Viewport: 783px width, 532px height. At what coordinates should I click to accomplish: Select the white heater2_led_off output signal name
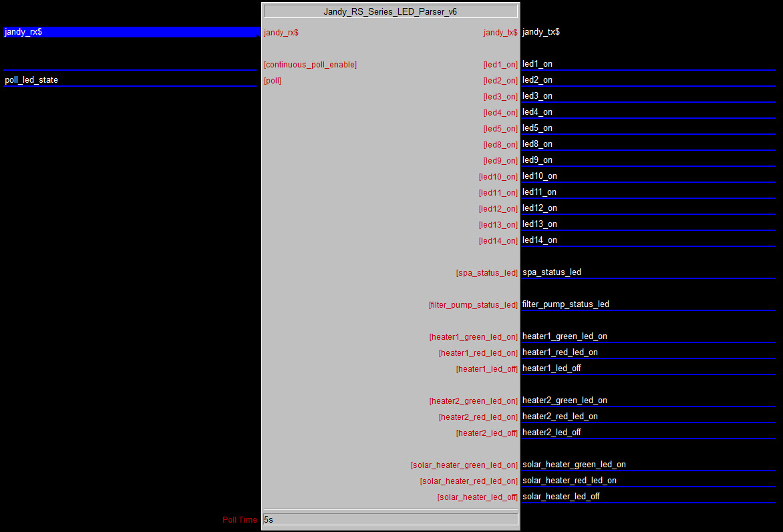tap(552, 432)
